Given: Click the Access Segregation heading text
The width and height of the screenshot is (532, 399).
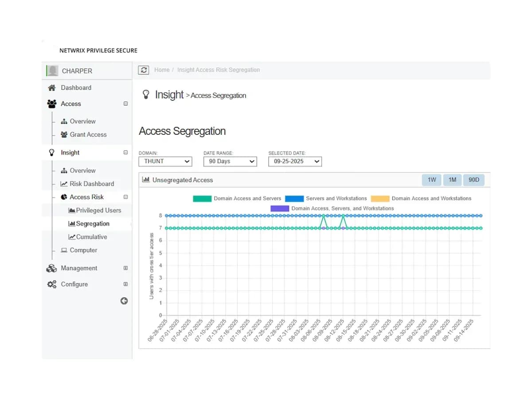Looking at the screenshot, I should [x=182, y=131].
